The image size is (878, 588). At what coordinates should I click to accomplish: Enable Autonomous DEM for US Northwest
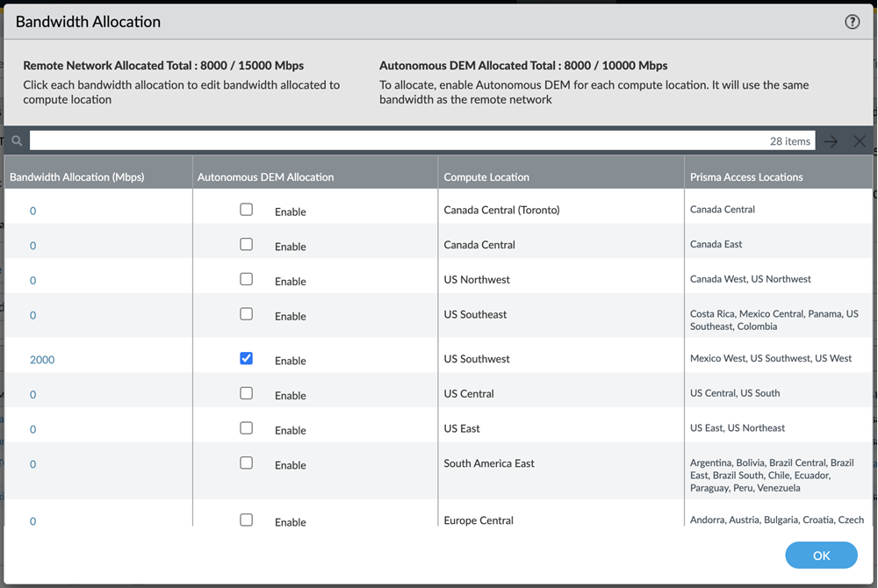[247, 279]
